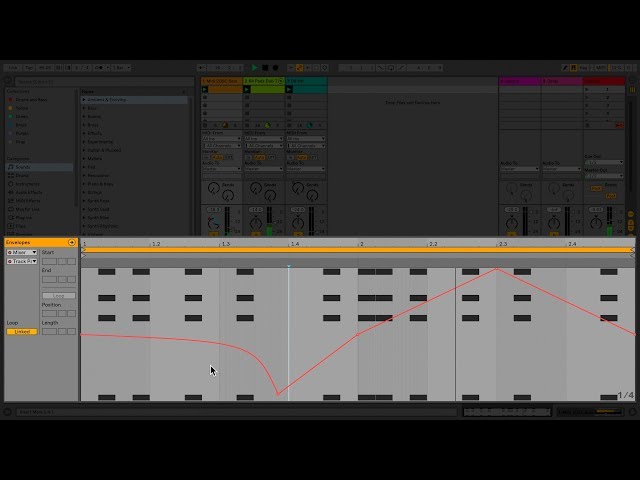Screen dimensions: 640x480
Task: Open the Master Out dropdown
Action: (x=604, y=176)
